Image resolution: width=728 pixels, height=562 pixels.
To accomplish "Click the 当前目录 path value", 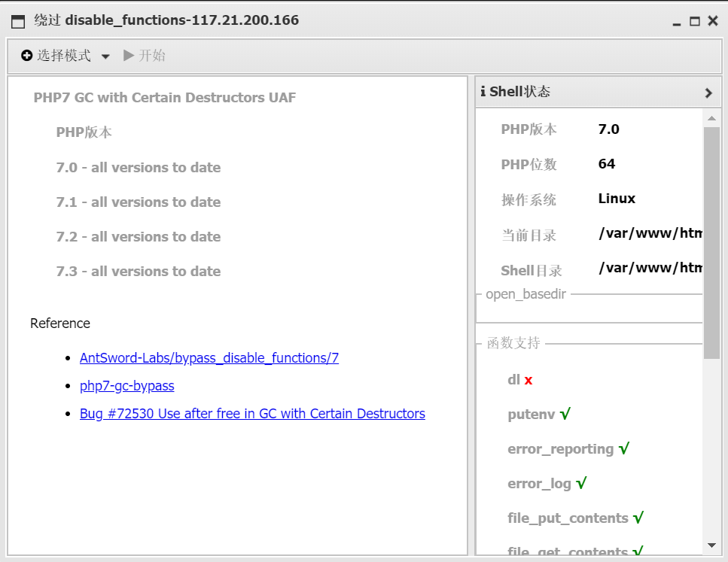I will tap(650, 233).
